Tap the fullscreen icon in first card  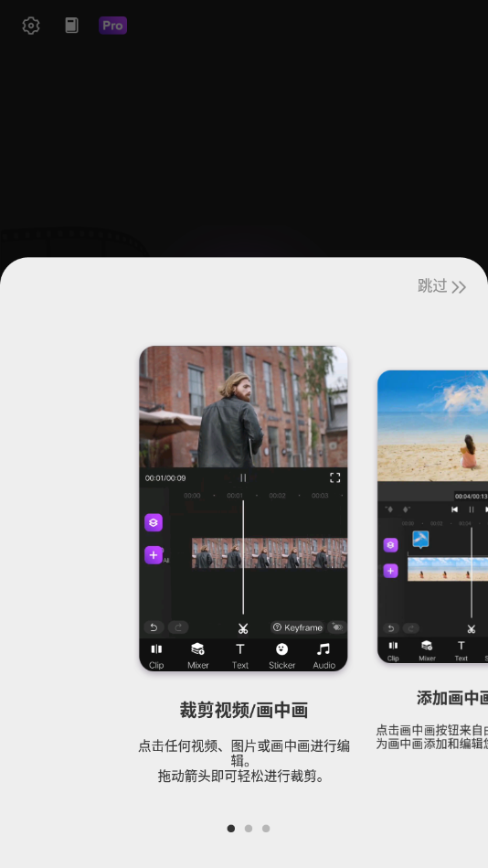pos(334,477)
